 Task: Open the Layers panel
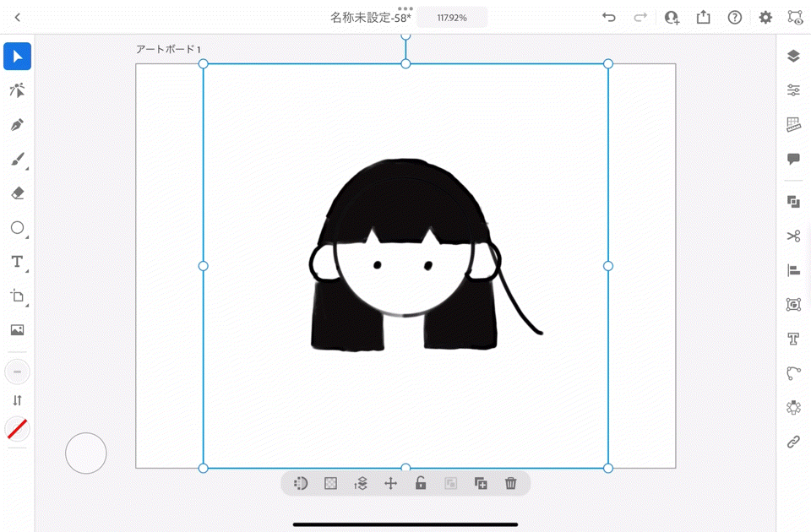tap(792, 57)
